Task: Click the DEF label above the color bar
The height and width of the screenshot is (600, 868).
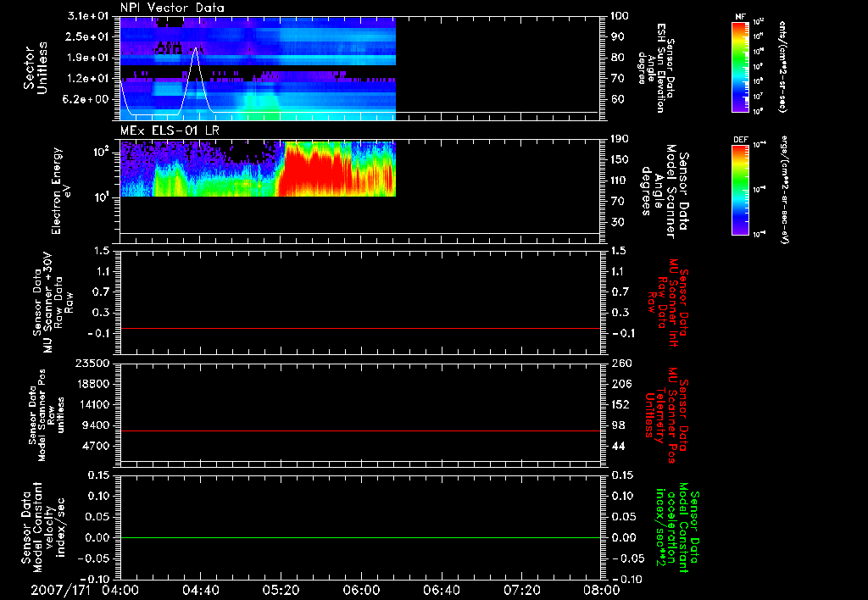Action: pos(740,140)
